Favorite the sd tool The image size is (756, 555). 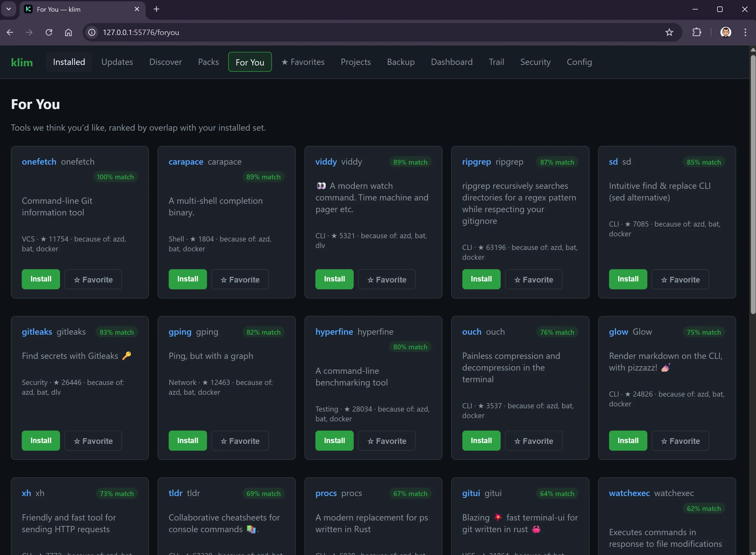click(680, 279)
